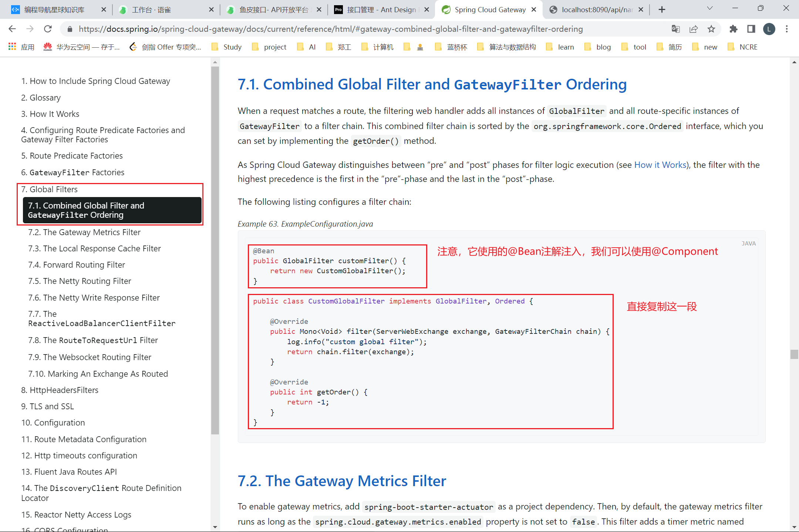The height and width of the screenshot is (532, 799).
Task: Click the 7.2 Gateway Metrics Filter heading
Action: (342, 481)
